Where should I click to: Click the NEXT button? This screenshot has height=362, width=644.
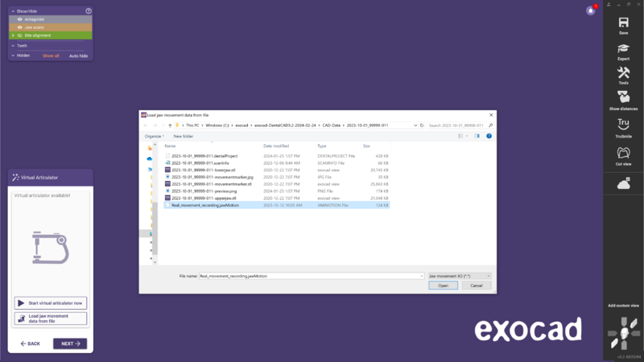tap(70, 343)
